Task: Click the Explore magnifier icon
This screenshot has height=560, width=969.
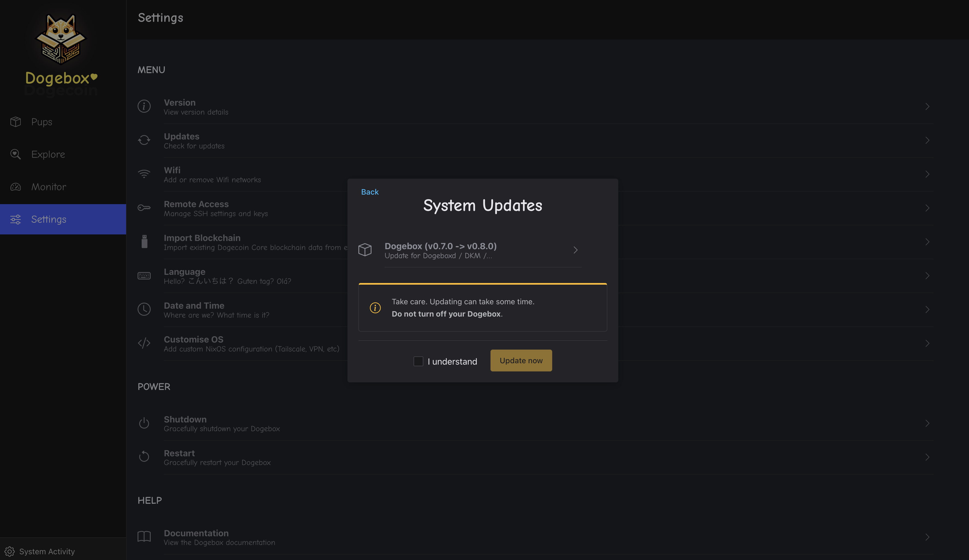Action: [x=15, y=154]
